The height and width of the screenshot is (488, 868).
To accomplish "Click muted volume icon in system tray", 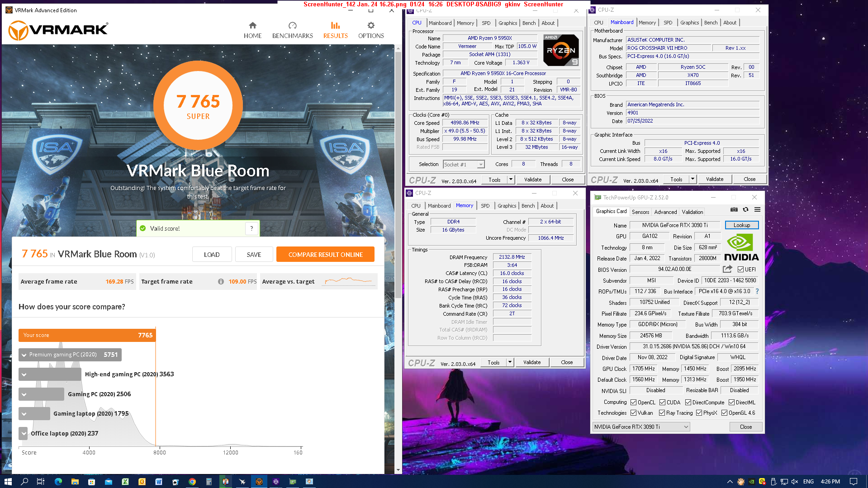I will tap(795, 482).
